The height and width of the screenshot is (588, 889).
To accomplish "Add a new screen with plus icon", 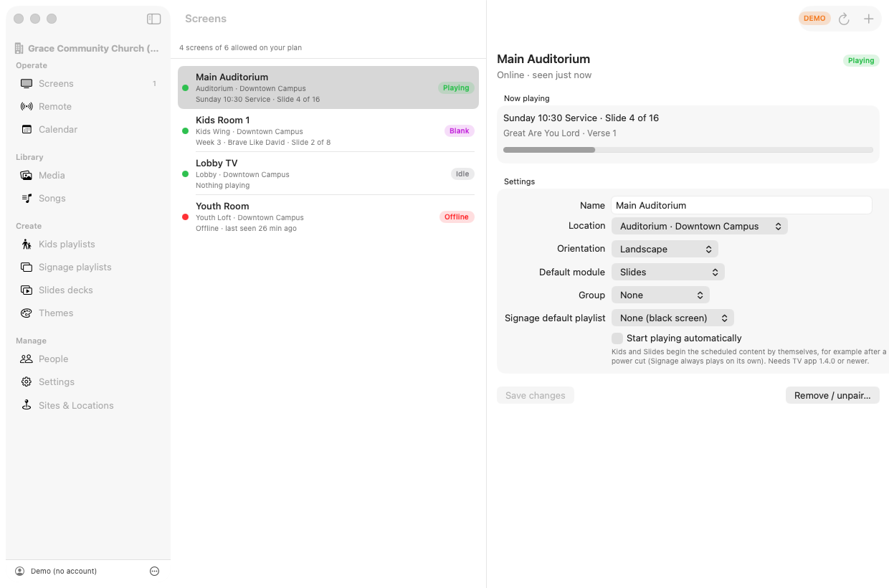I will point(868,19).
